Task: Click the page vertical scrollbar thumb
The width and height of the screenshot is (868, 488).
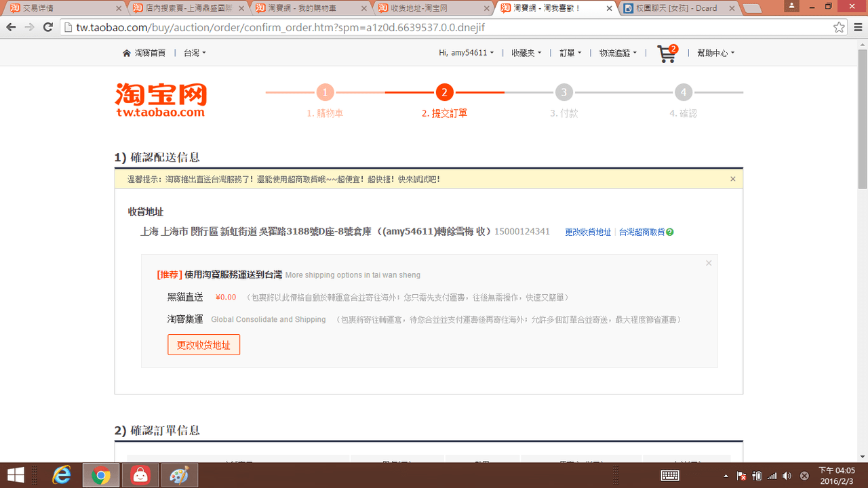Action: point(863,119)
